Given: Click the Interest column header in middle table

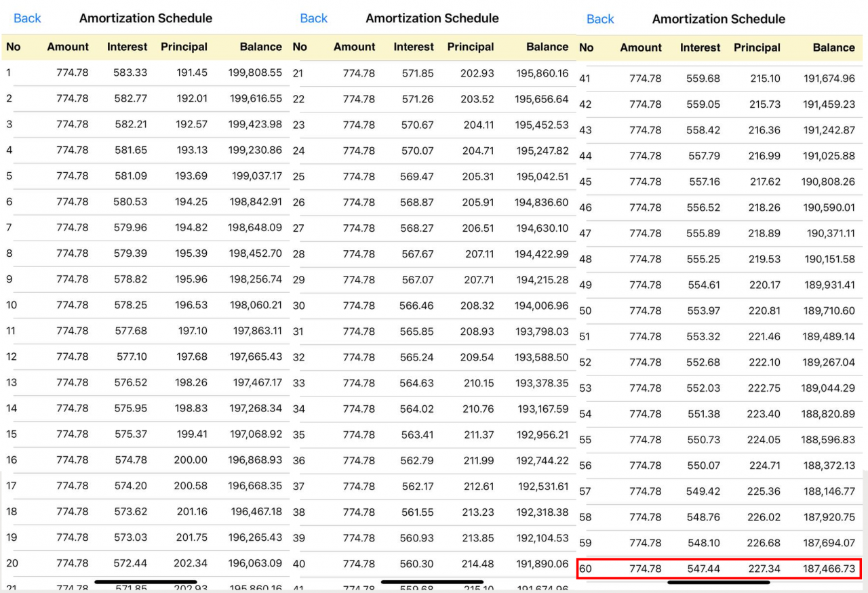Looking at the screenshot, I should coord(414,47).
